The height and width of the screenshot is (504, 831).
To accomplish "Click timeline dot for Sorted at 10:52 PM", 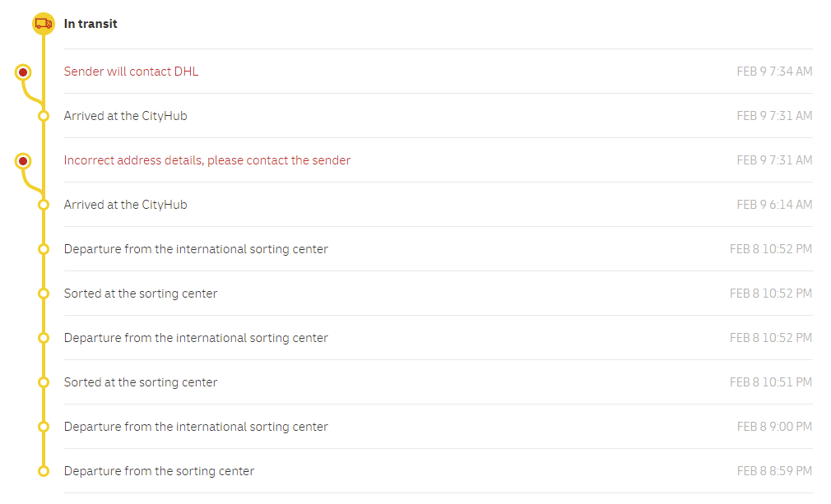I will click(44, 294).
